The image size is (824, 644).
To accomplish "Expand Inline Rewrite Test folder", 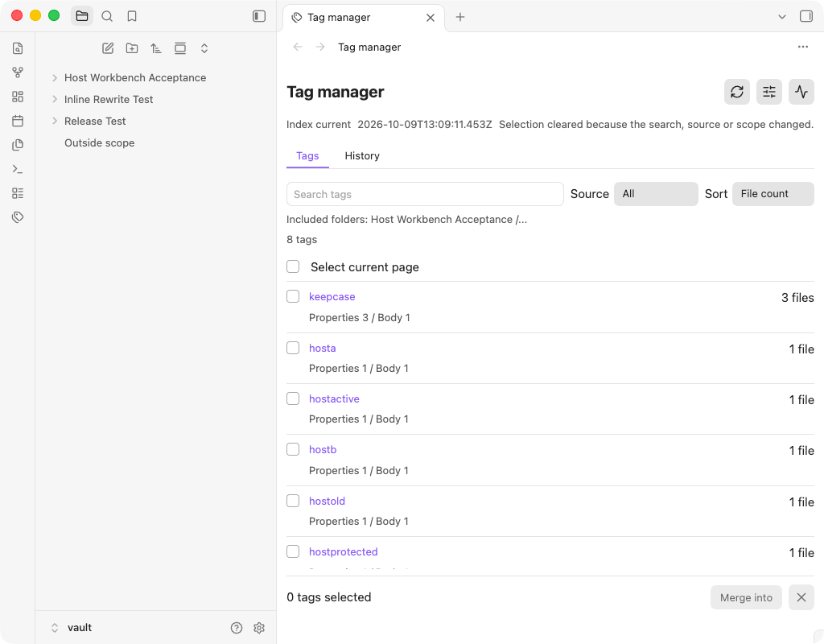I will click(x=55, y=99).
